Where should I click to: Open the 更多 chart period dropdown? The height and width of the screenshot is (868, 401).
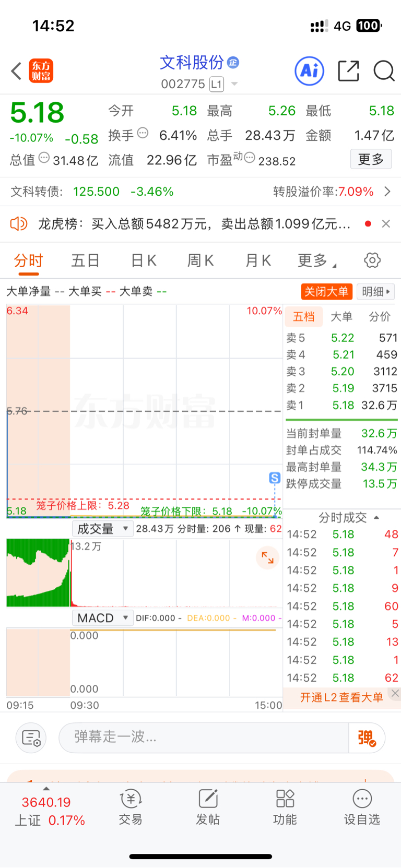(x=317, y=260)
